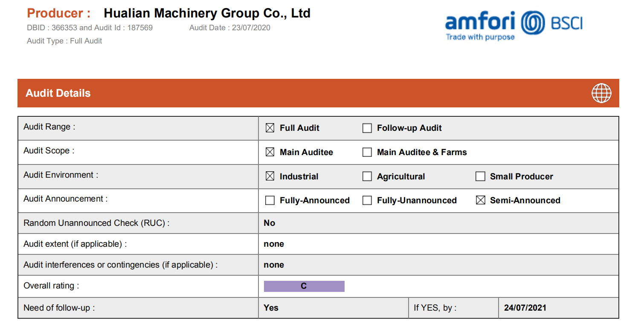Check the Small Producer checkbox
The height and width of the screenshot is (323, 644).
pyautogui.click(x=480, y=176)
